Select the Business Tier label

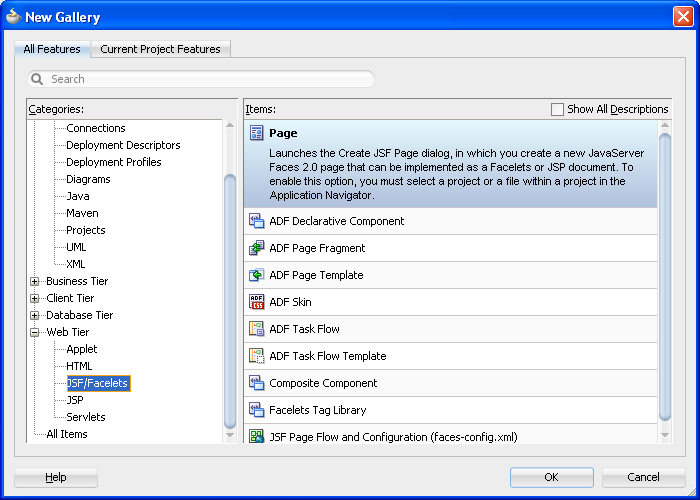pos(77,281)
